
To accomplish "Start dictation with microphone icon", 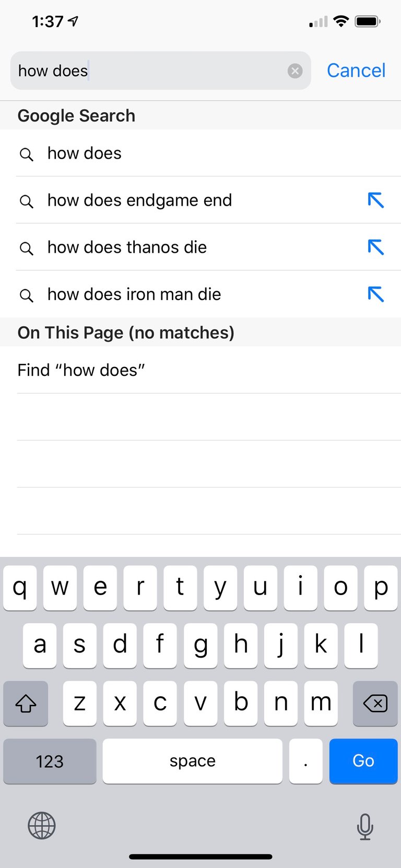I will (x=365, y=827).
